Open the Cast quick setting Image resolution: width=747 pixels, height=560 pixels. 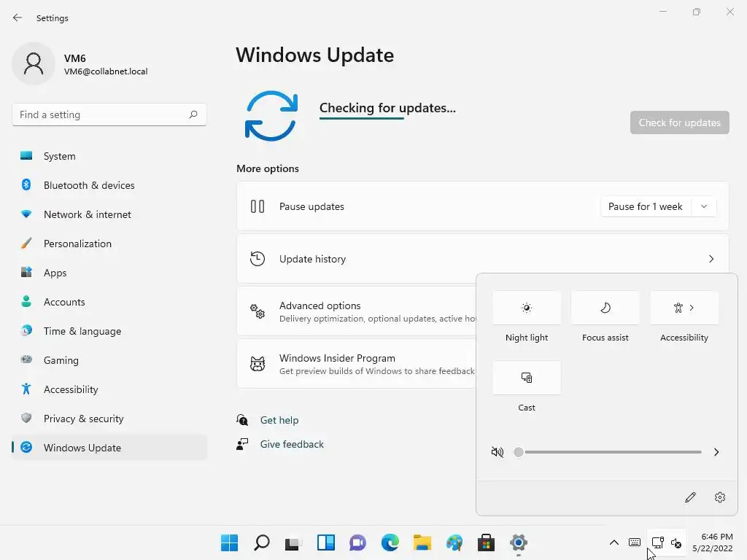[x=527, y=378]
